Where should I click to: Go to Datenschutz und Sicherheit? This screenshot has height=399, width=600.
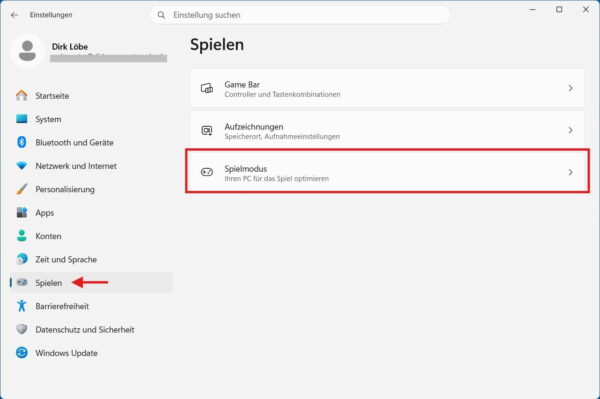point(91,329)
